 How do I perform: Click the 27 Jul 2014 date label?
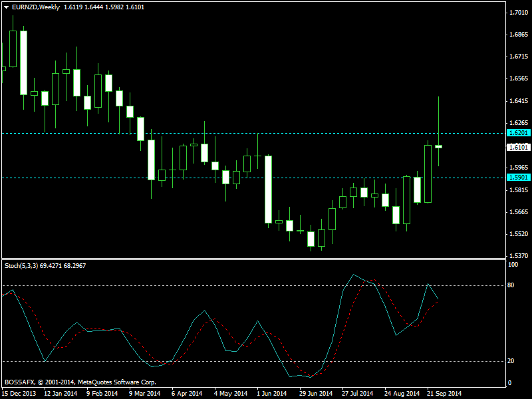pos(358,394)
